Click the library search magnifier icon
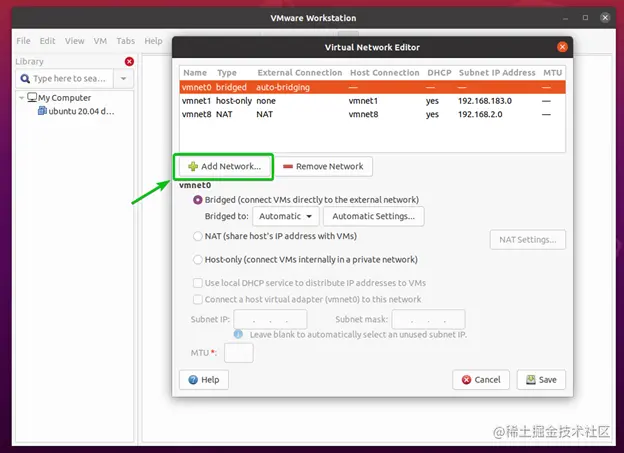Image resolution: width=624 pixels, height=453 pixels. (x=25, y=79)
